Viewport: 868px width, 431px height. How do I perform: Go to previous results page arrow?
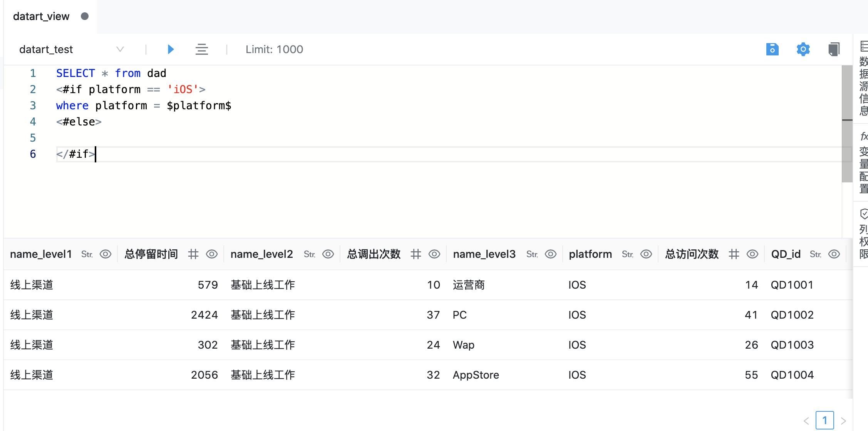[x=806, y=421]
